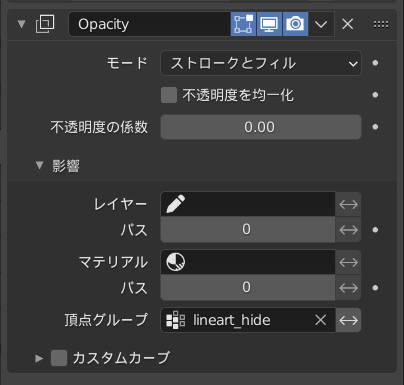Animate the layer パス property dot
Image resolution: width=404 pixels, height=385 pixels.
375,230
